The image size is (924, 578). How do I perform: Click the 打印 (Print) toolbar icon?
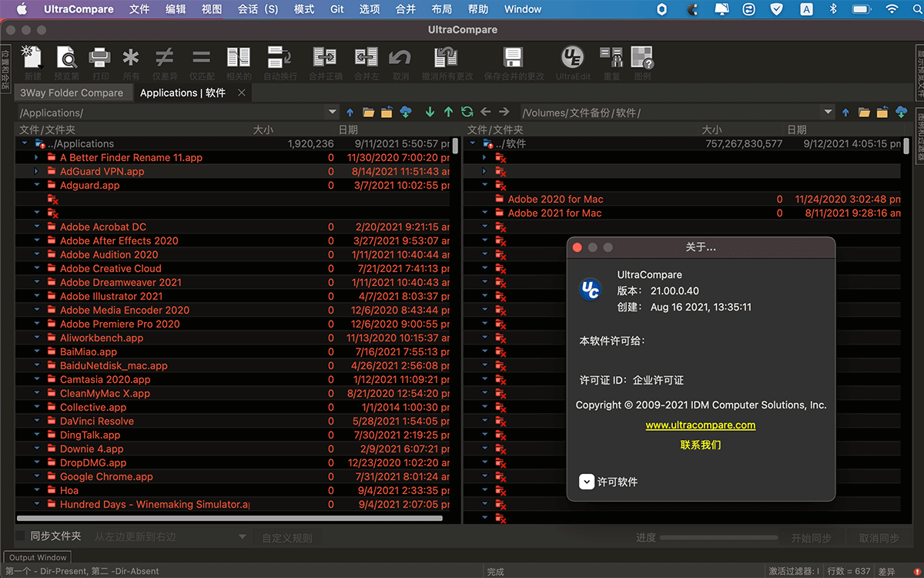(100, 58)
